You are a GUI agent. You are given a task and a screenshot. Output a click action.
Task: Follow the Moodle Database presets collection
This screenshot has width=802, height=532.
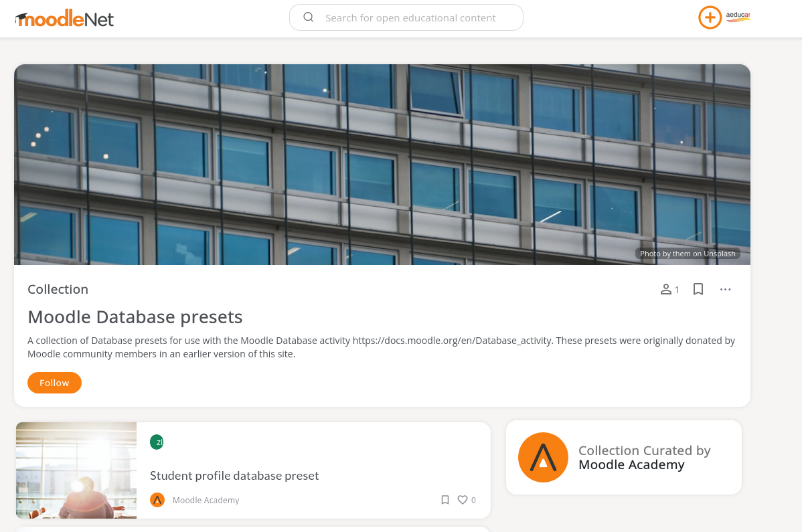tap(54, 383)
